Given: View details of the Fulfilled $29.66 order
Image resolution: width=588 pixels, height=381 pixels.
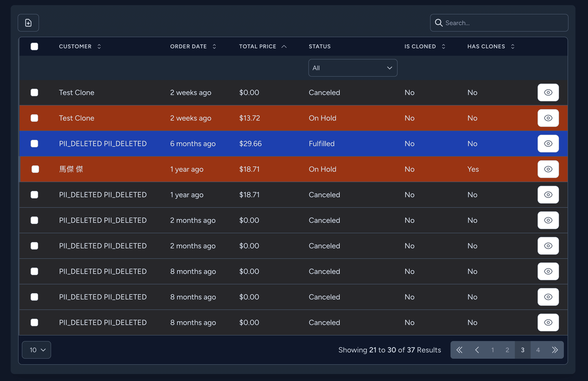Looking at the screenshot, I should [548, 144].
